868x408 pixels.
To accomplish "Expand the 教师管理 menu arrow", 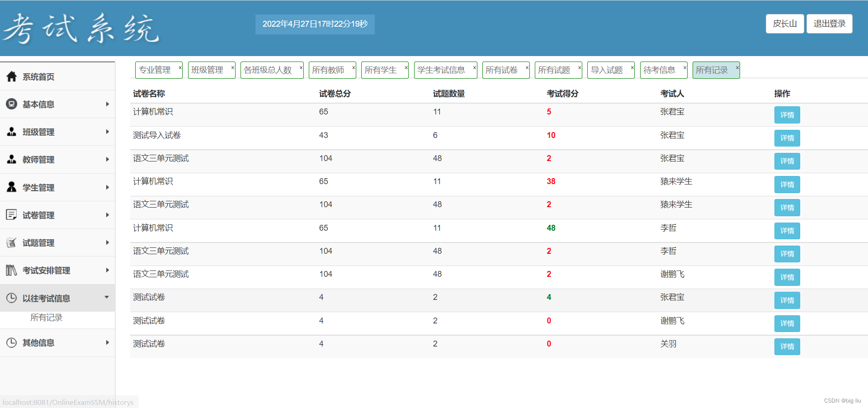I will click(107, 159).
